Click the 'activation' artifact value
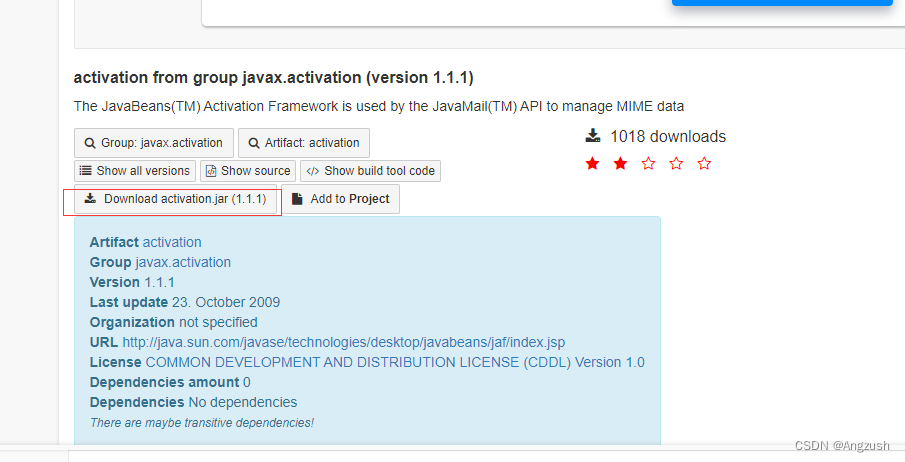Viewport: 905px width, 462px height. [x=172, y=242]
